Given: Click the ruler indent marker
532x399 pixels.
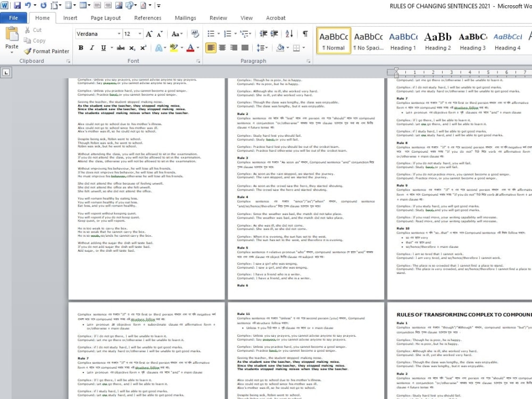Looking at the screenshot, I should [396, 72].
